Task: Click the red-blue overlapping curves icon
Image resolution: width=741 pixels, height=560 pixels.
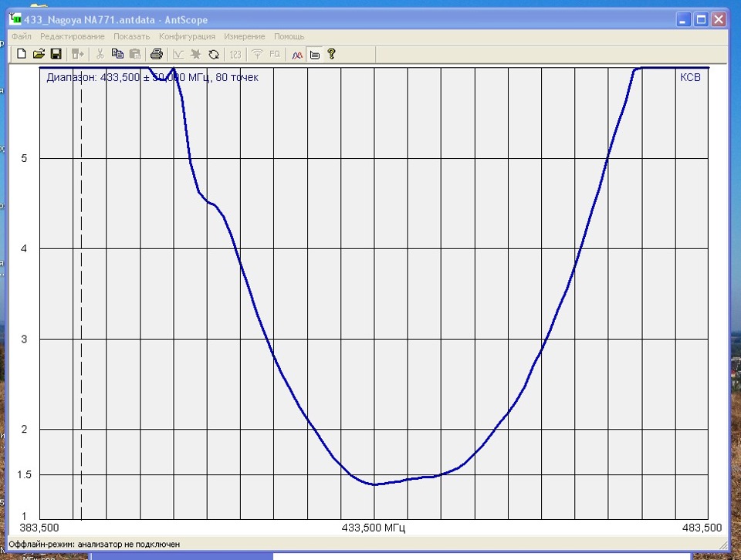Action: tap(296, 55)
